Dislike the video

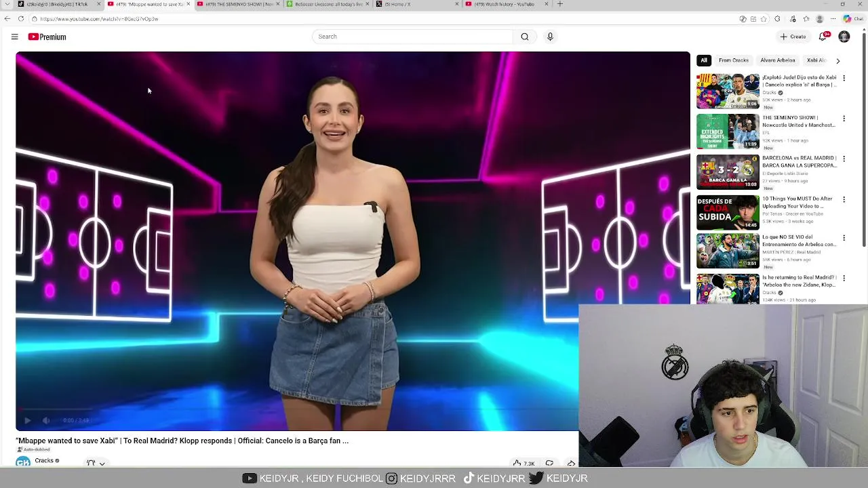point(549,464)
